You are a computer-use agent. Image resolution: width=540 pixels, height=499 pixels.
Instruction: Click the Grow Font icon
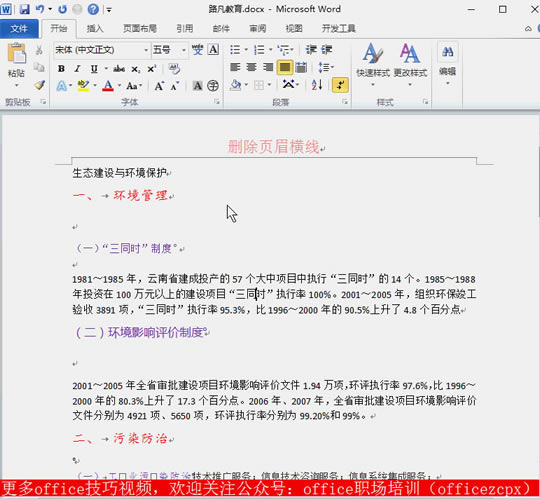tap(159, 86)
